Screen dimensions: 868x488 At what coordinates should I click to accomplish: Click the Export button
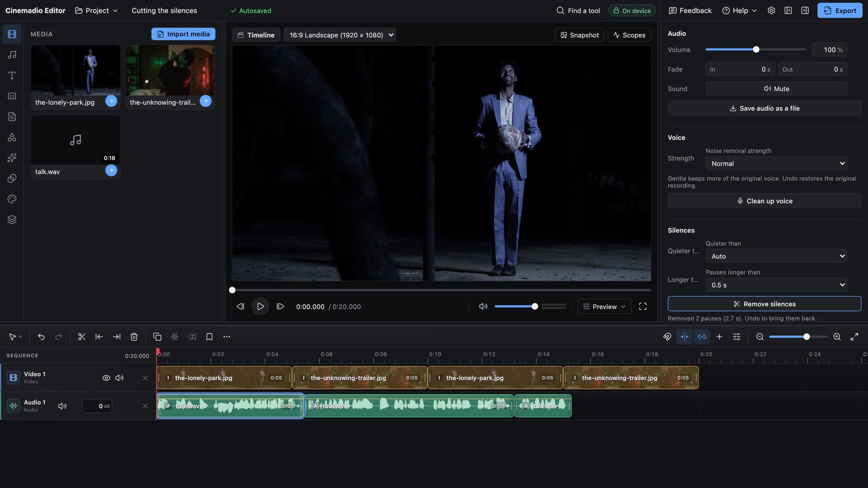(840, 10)
